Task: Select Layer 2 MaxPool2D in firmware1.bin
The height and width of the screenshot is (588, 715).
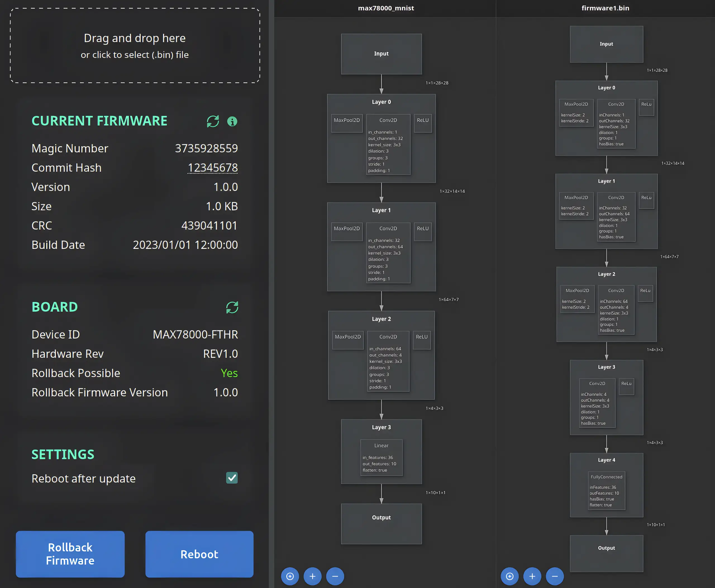Action: [x=577, y=299]
